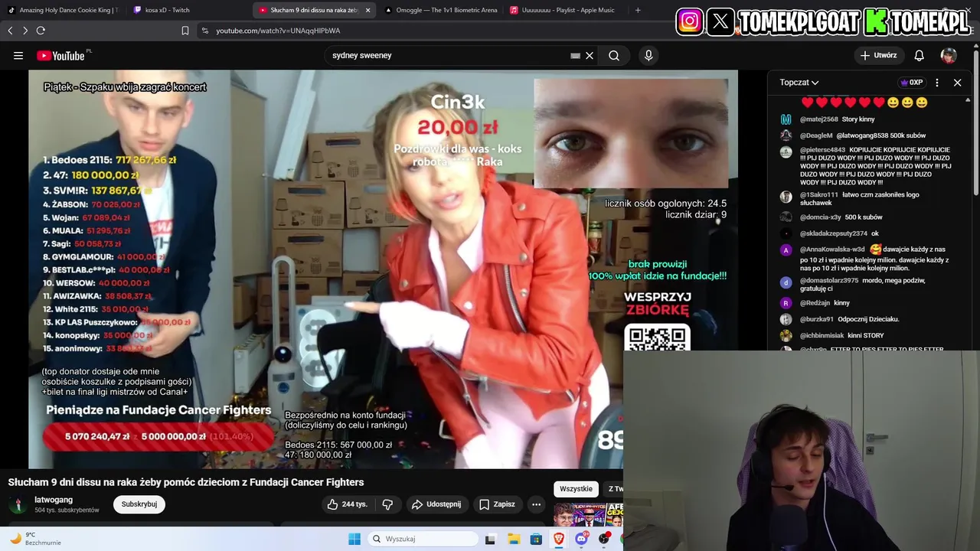This screenshot has height=551, width=980.
Task: Open the recommended video thumbnail below chips
Action: click(588, 515)
